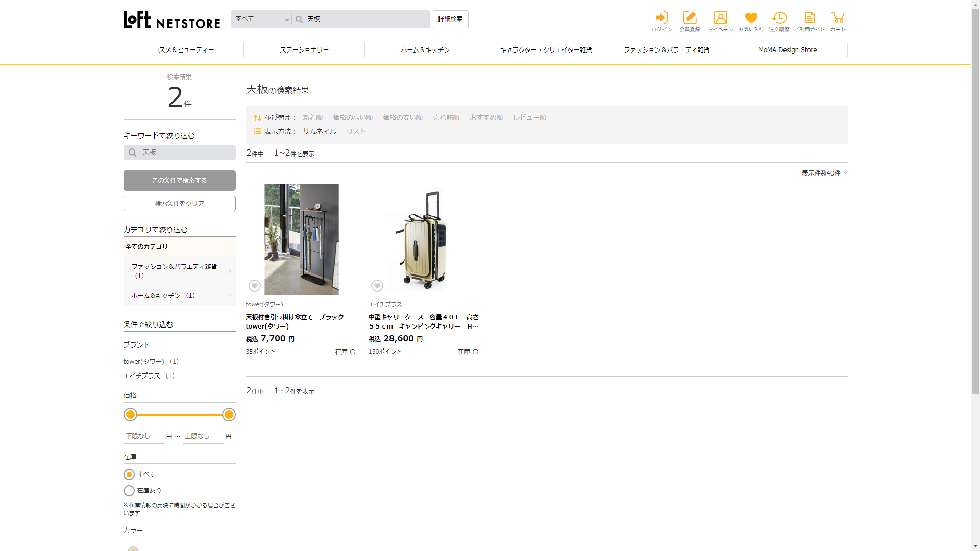
Task: Click the left price slider handle
Action: 131,415
